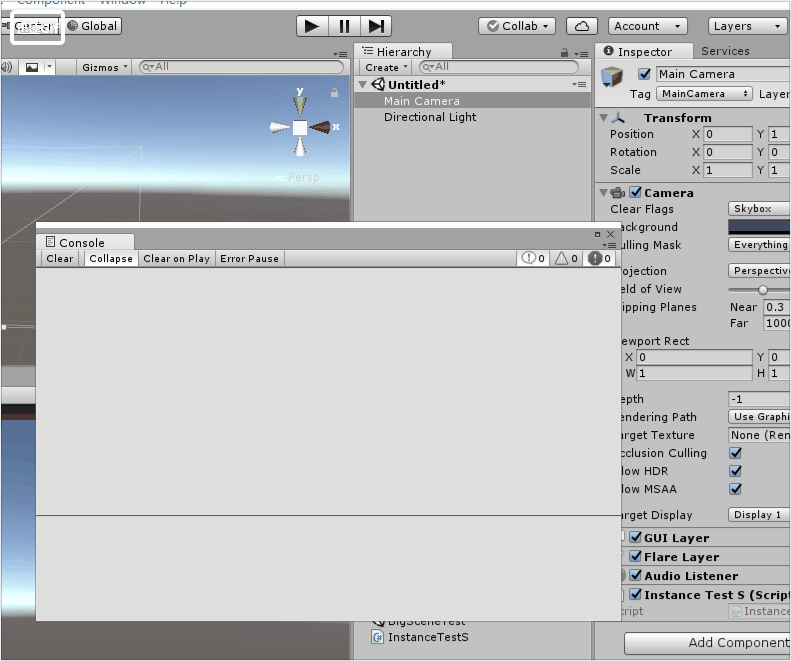
Task: Toggle the scene gizmo rotation lock
Action: (334, 93)
